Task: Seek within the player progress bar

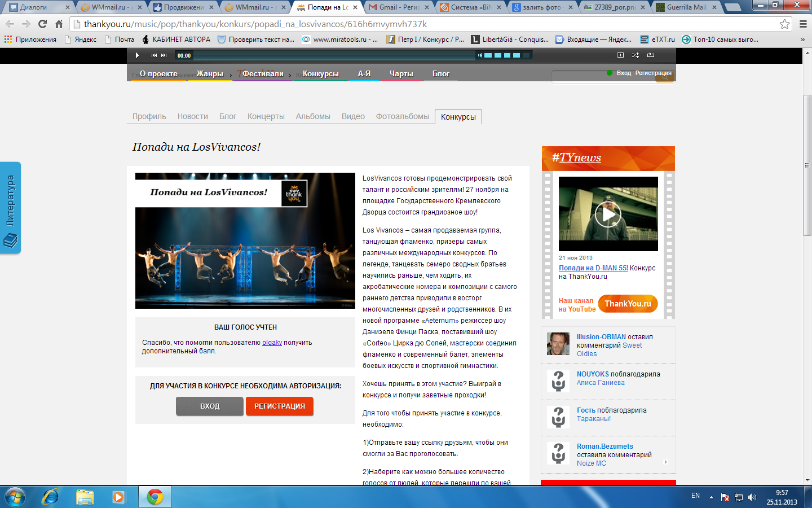Action: [334, 55]
